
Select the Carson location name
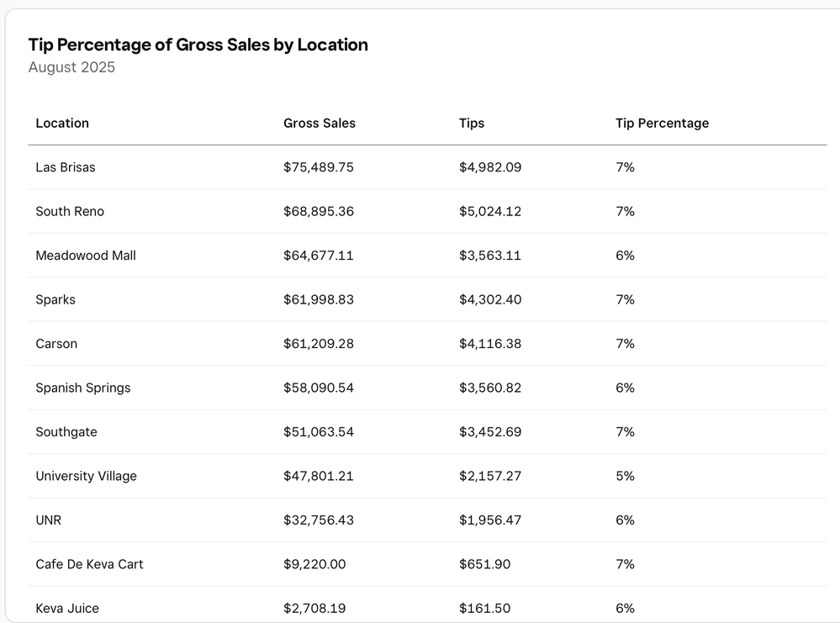56,344
